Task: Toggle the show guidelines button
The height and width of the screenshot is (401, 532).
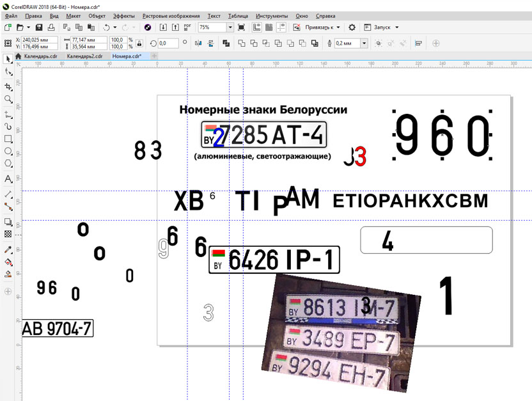Action: tap(282, 28)
